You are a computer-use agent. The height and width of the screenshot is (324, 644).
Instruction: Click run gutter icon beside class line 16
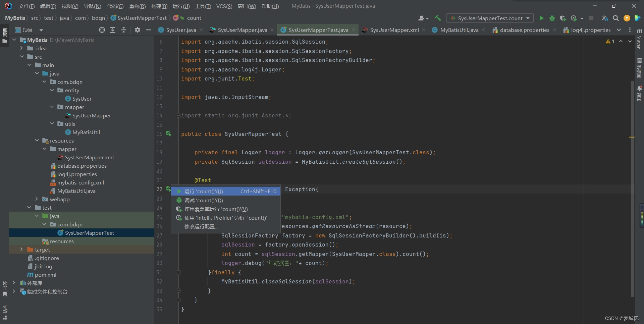click(x=168, y=134)
